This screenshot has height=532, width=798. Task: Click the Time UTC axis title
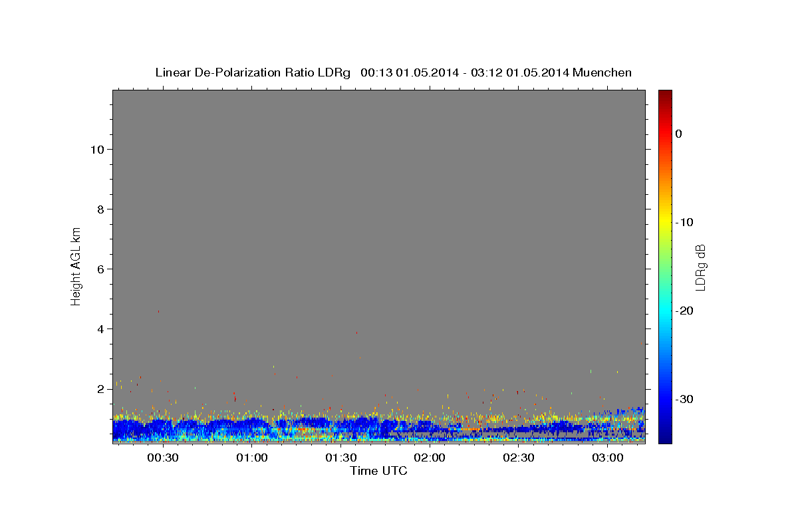[378, 471]
